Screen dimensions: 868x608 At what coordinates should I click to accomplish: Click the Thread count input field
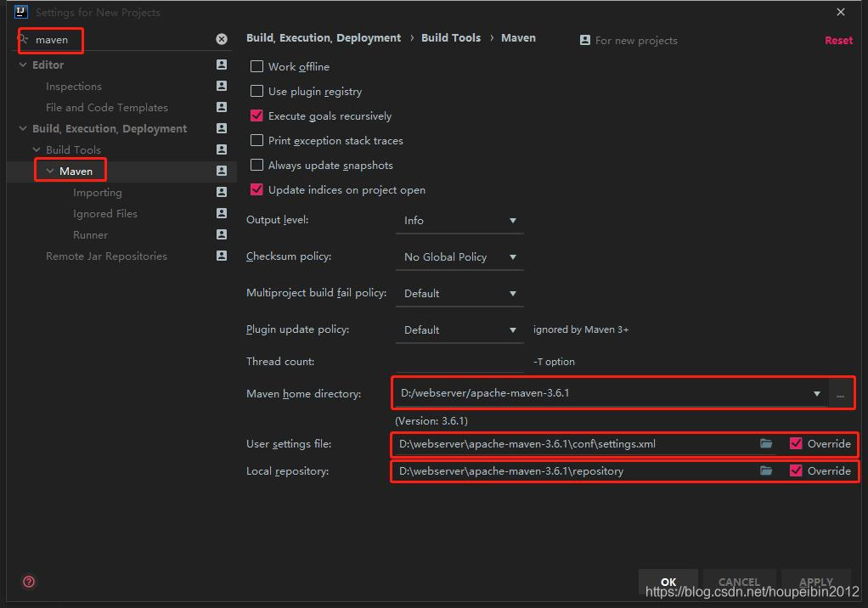pos(459,361)
